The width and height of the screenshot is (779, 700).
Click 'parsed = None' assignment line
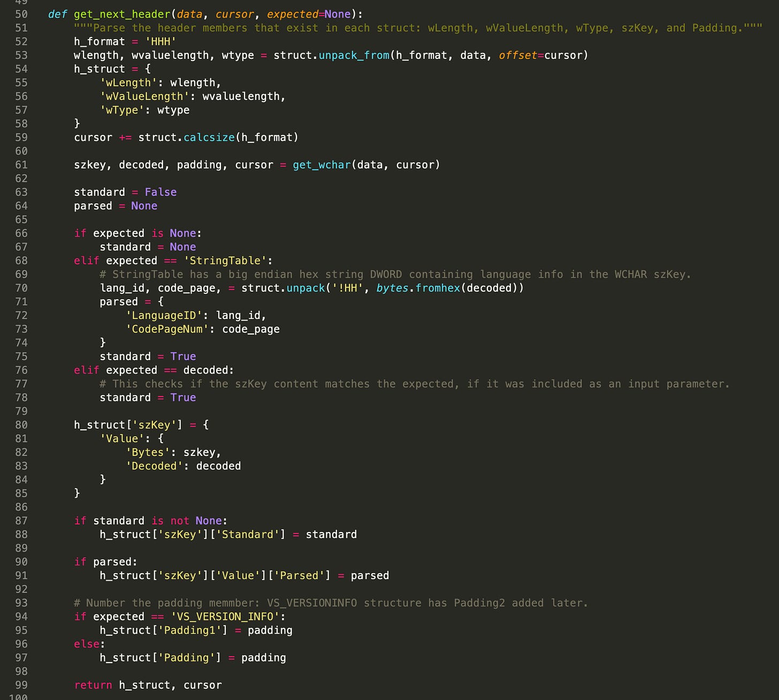(116, 206)
